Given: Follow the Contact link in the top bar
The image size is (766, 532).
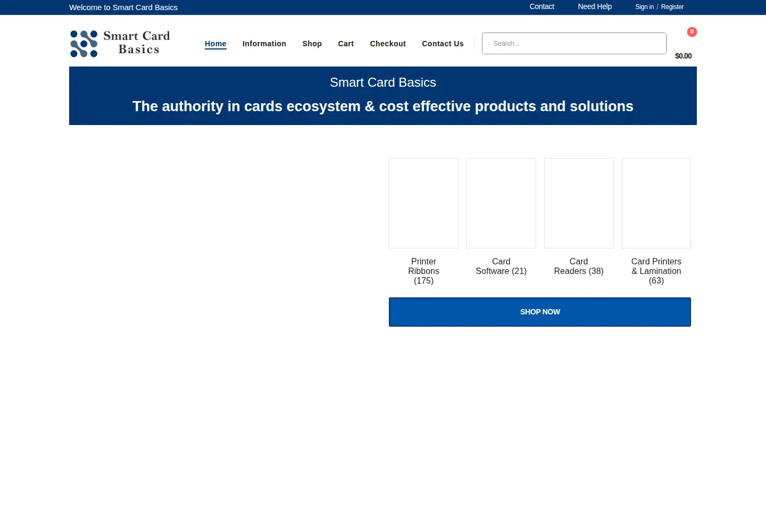Looking at the screenshot, I should (542, 6).
